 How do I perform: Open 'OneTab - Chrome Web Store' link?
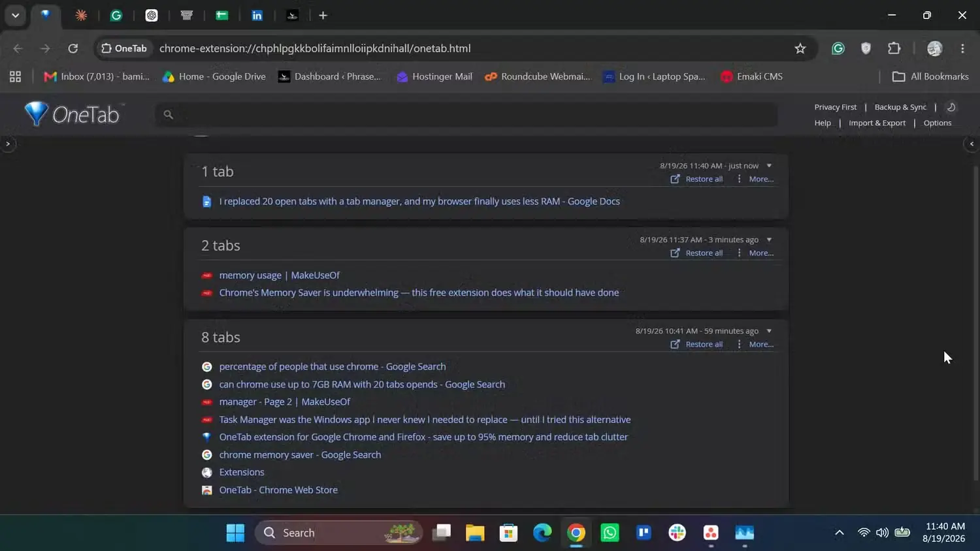278,490
